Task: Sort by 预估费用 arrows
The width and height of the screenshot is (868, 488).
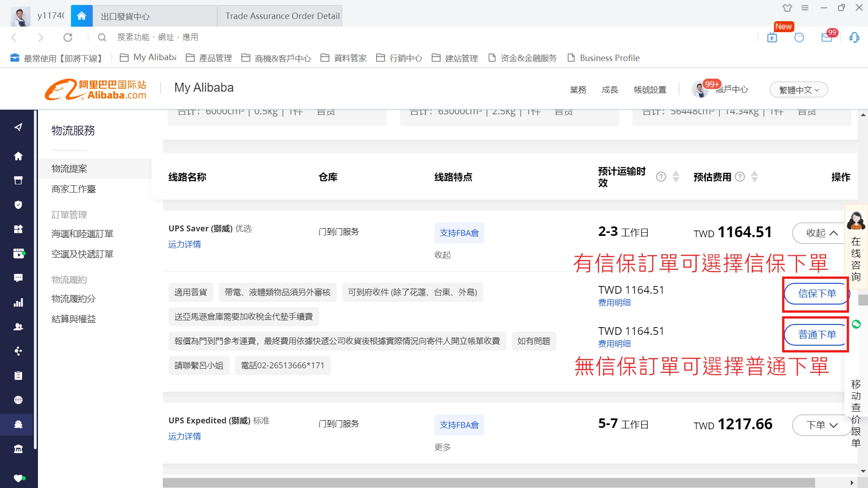Action: (x=755, y=177)
